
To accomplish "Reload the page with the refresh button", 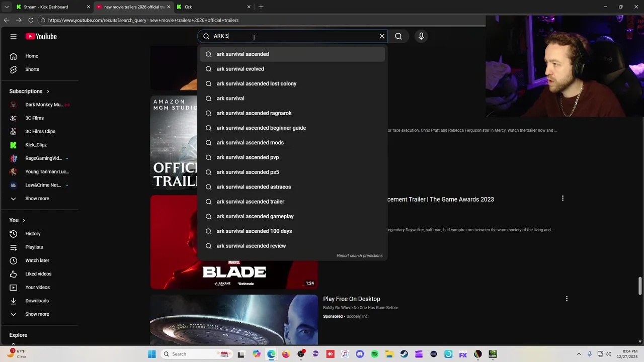I will click(x=31, y=20).
